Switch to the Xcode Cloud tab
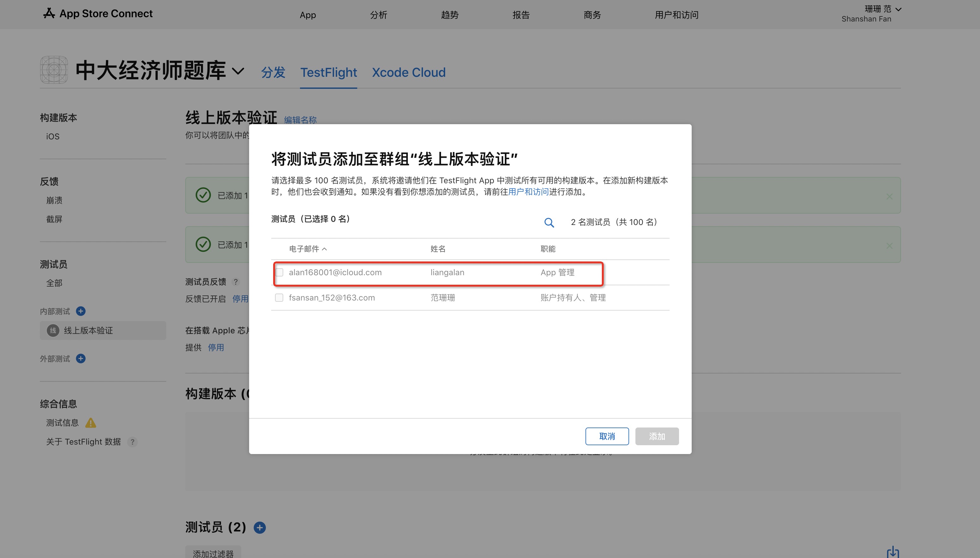 coord(408,72)
